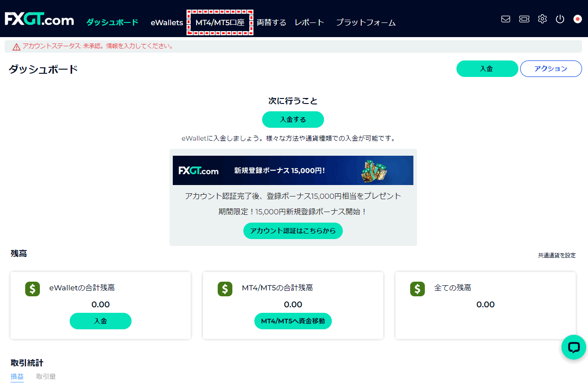Change language via Japan flag icon
The height and width of the screenshot is (387, 588).
pos(578,19)
